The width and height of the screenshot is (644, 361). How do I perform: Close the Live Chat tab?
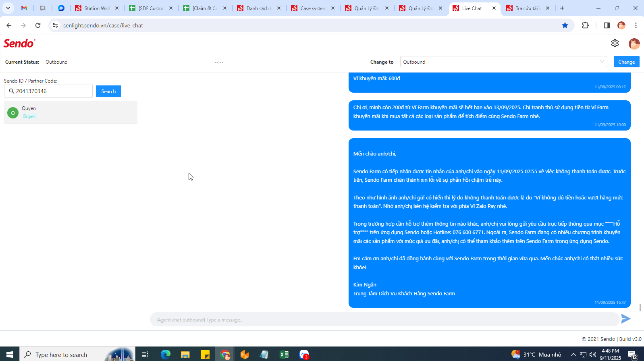494,8
